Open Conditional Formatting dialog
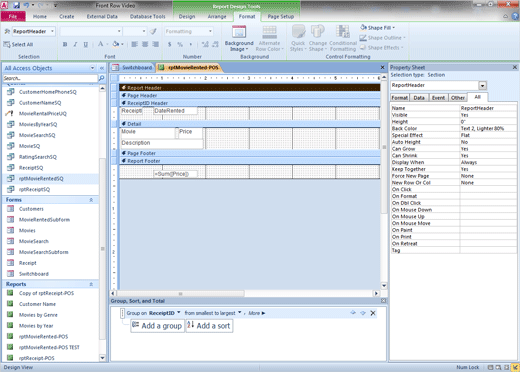The width and height of the screenshot is (520, 372). point(343,38)
